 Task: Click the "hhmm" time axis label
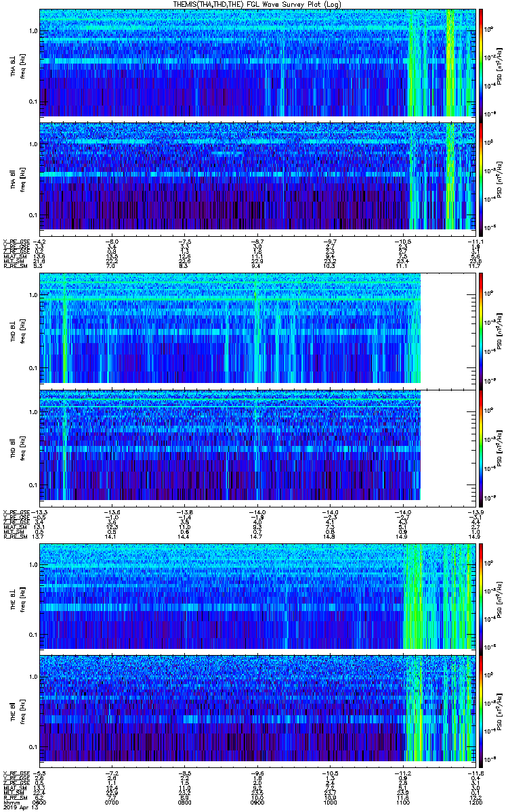pos(10,803)
